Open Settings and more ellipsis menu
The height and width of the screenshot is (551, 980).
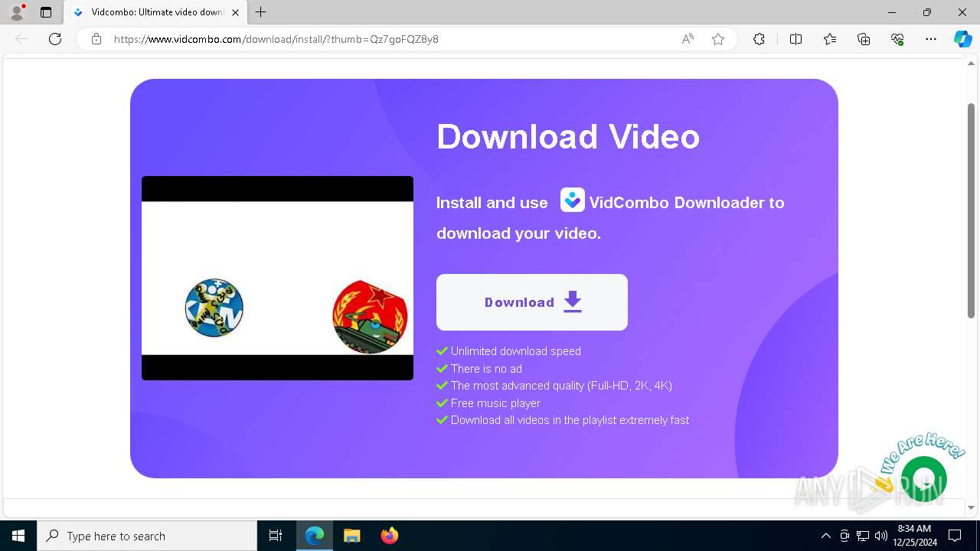pos(931,39)
